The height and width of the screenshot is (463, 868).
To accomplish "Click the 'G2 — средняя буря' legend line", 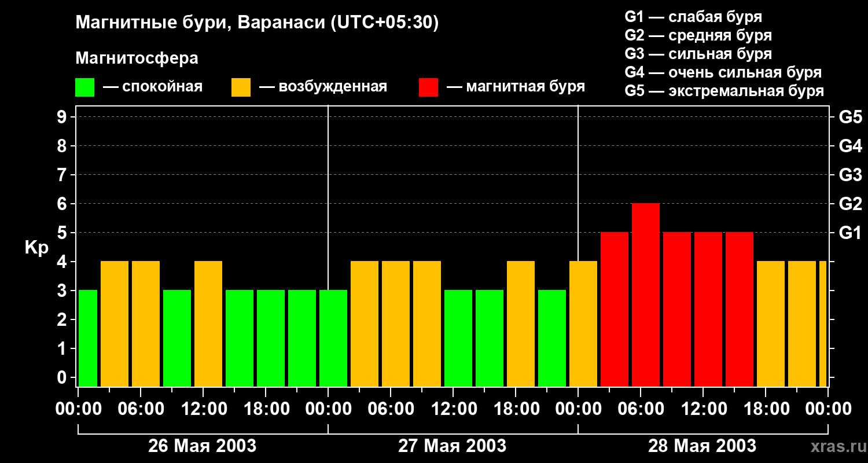I will (x=698, y=35).
